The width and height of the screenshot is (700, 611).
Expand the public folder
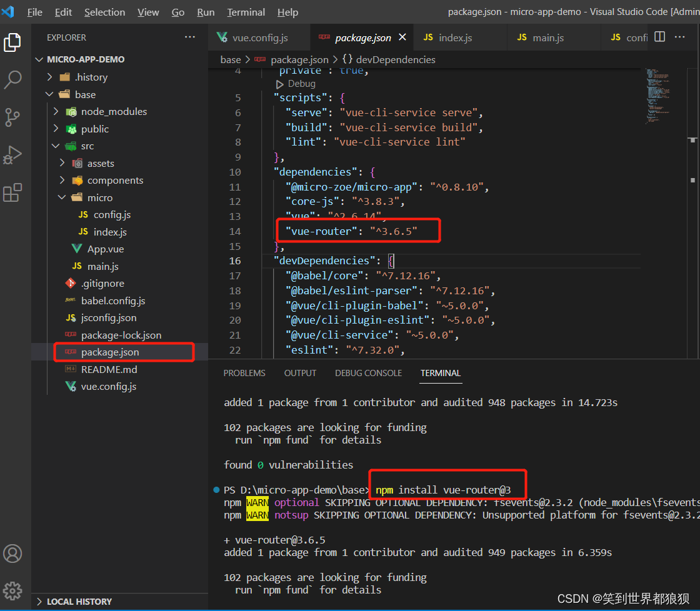(121, 129)
